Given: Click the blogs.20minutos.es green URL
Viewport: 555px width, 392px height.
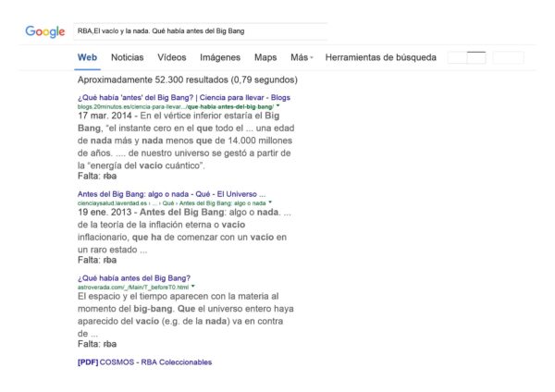Looking at the screenshot, I should point(176,106).
